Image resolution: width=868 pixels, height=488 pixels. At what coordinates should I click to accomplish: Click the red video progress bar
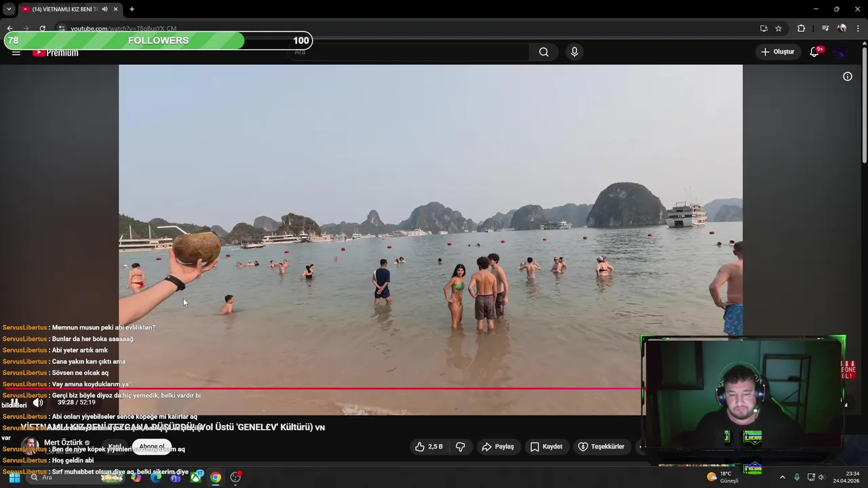coord(322,388)
